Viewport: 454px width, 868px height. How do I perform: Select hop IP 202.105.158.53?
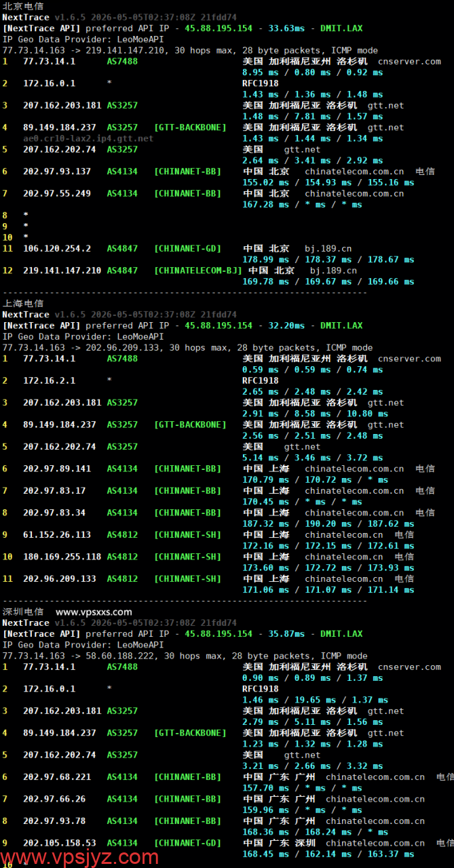pos(60,843)
